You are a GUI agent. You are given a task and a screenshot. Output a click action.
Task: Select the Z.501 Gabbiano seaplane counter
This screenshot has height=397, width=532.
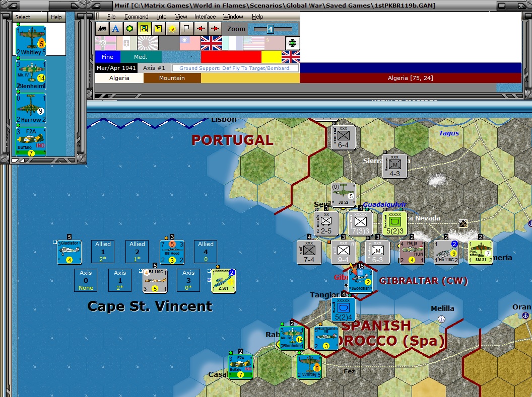pyautogui.click(x=223, y=281)
